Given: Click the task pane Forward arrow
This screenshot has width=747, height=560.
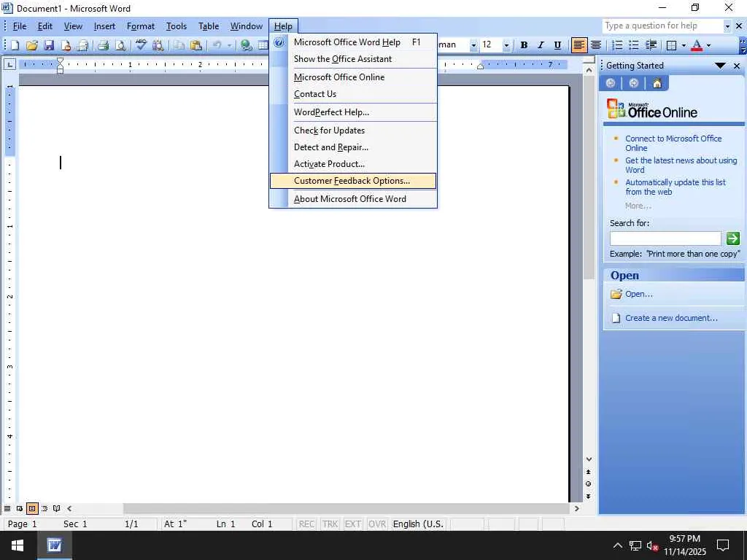Looking at the screenshot, I should 634,83.
